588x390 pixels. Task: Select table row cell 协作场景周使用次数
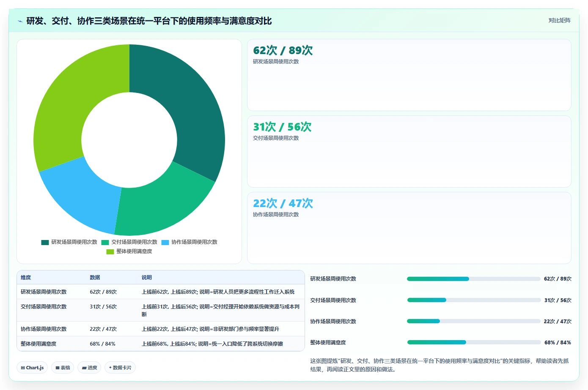[44, 329]
